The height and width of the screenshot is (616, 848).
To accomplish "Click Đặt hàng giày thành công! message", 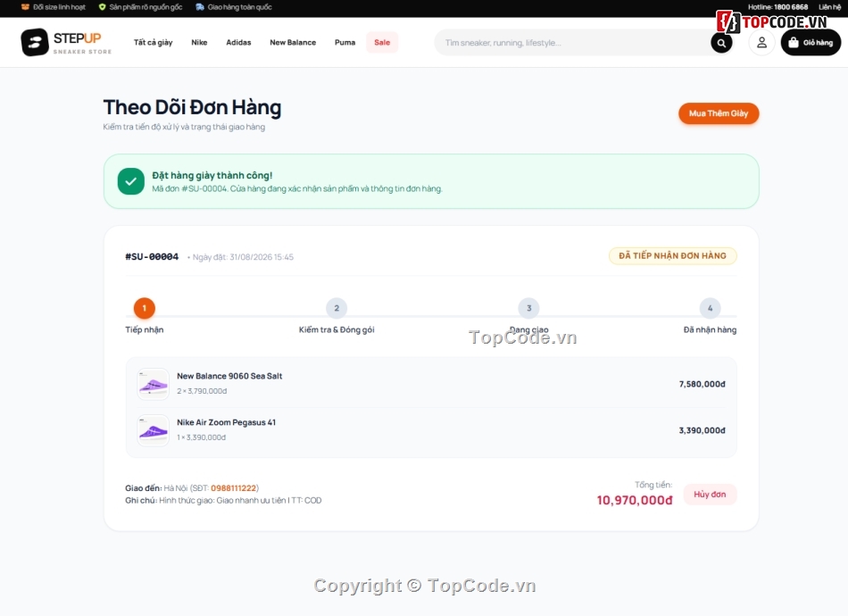I will (x=212, y=175).
